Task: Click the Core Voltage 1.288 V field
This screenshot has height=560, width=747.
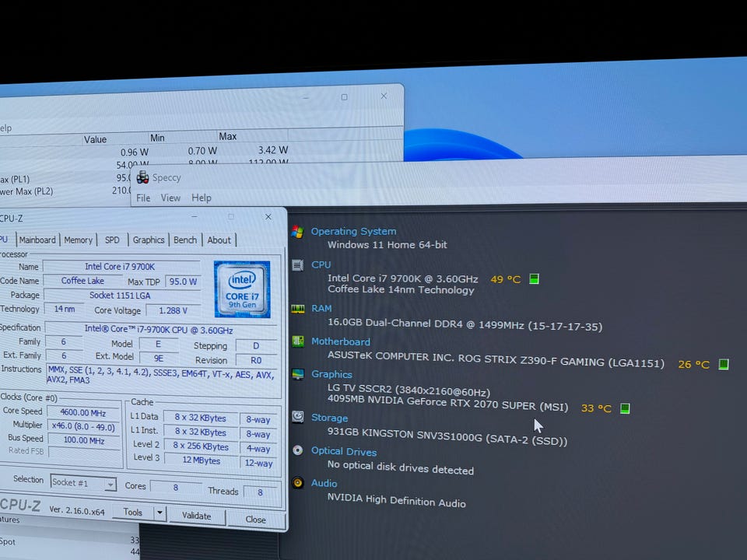Action: coord(174,310)
